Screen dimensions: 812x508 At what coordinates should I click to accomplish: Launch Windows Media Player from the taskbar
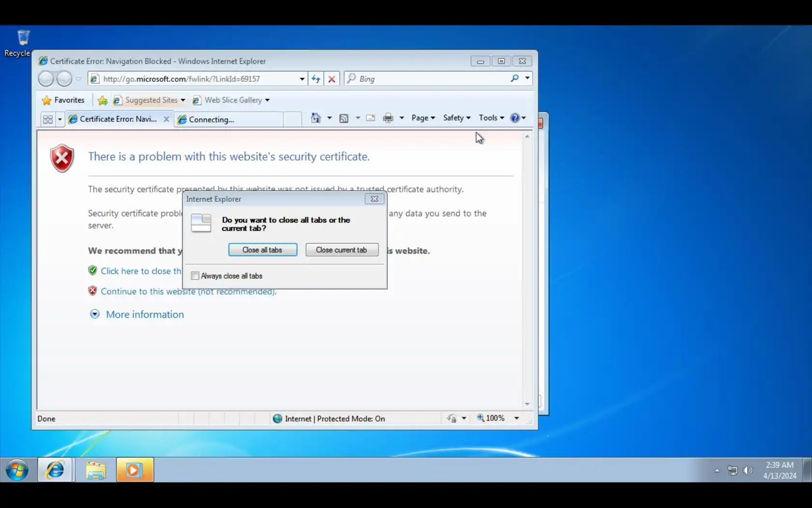tap(134, 470)
